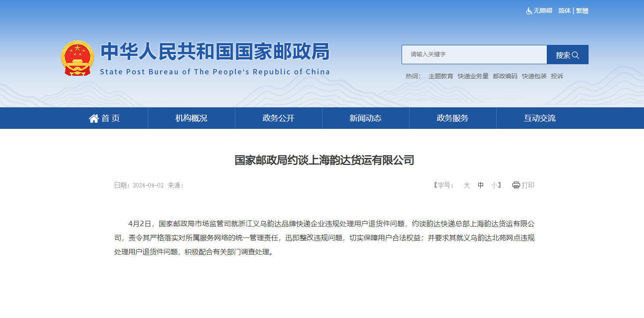This screenshot has height=318, width=644.
Task: Click the 搜索 search button
Action: click(x=567, y=55)
